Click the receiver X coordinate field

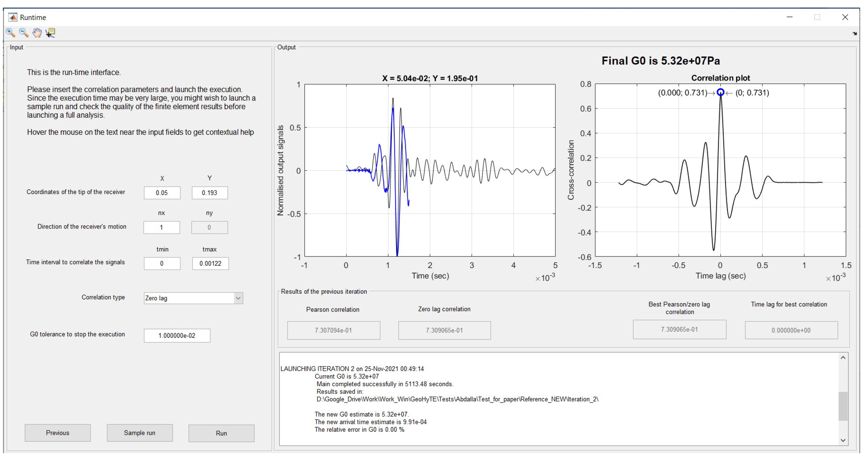pyautogui.click(x=162, y=193)
